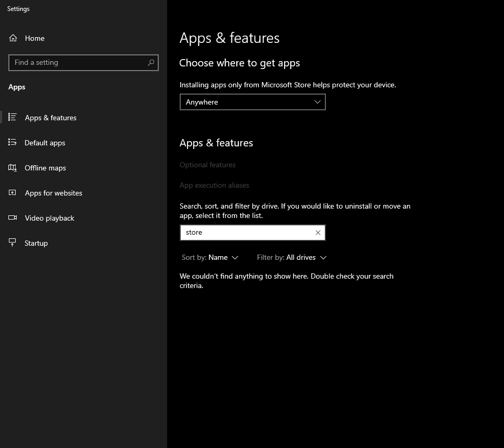Click the Find a setting search box
Image resolution: width=504 pixels, height=448 pixels.
pos(83,62)
